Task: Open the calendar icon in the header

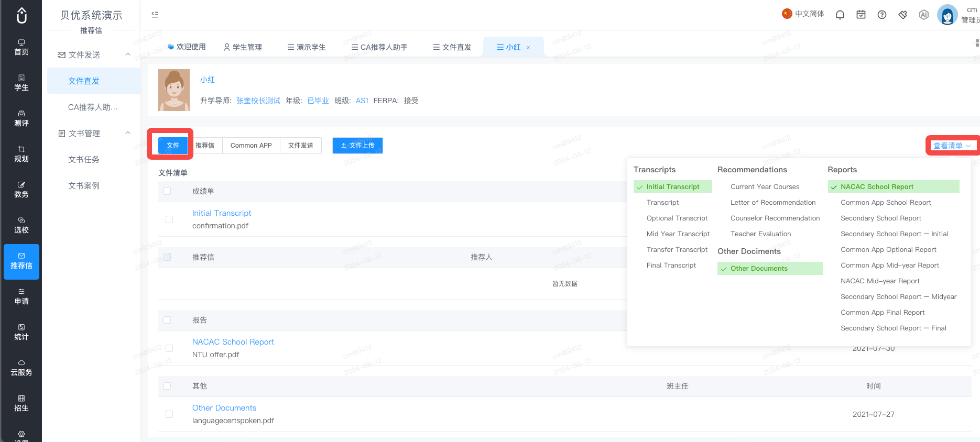Action: click(861, 15)
